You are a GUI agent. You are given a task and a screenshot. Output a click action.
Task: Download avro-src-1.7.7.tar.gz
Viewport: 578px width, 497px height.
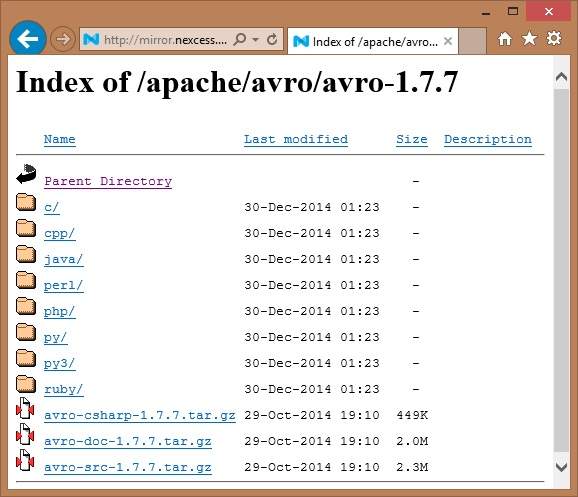pyautogui.click(x=128, y=468)
